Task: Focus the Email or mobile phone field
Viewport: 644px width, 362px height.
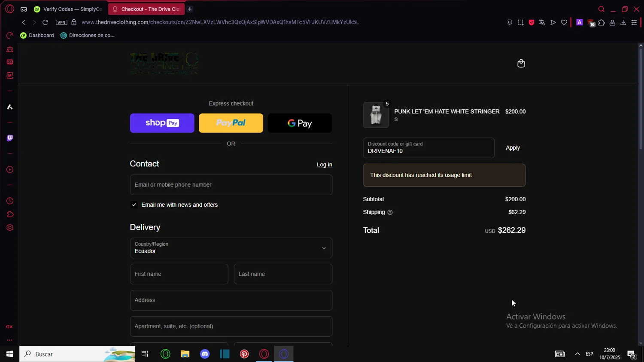Action: click(x=231, y=185)
